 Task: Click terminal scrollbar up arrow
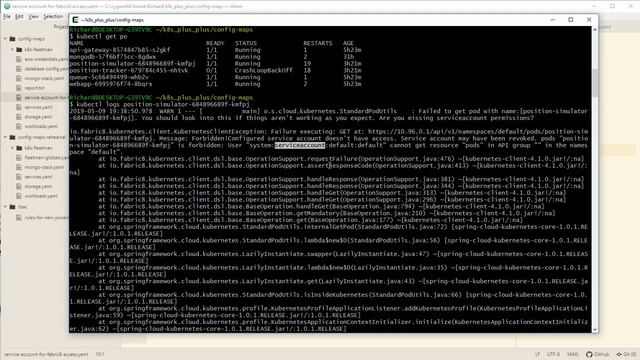[x=595, y=29]
